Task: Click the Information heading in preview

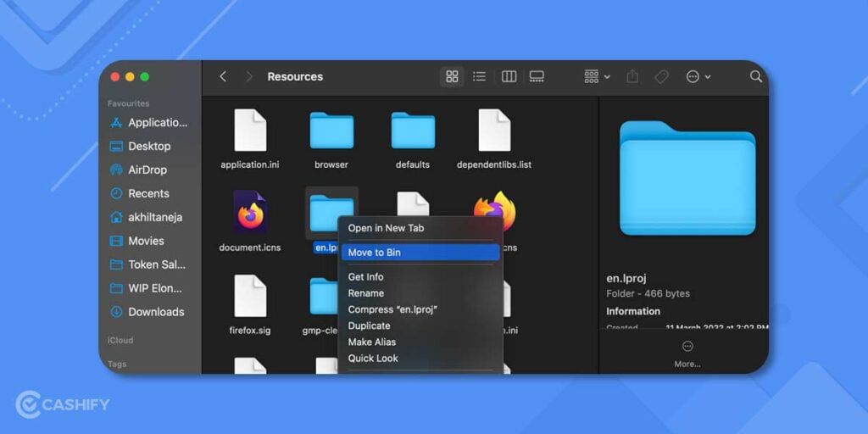Action: coord(633,311)
